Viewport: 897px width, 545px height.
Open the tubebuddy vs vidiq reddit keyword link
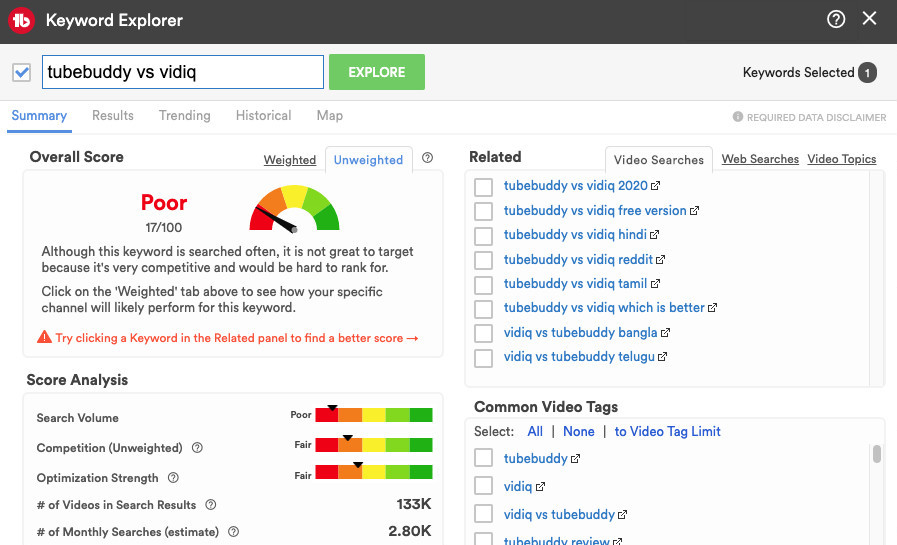tap(578, 260)
